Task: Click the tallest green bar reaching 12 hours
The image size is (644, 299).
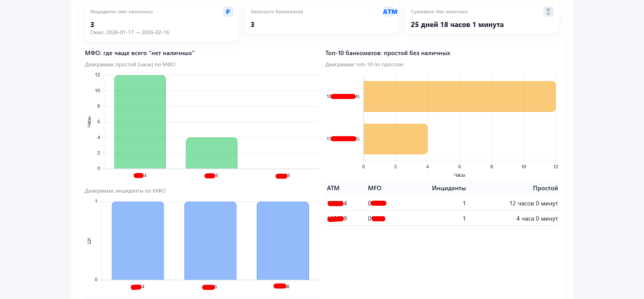Action: pos(140,122)
